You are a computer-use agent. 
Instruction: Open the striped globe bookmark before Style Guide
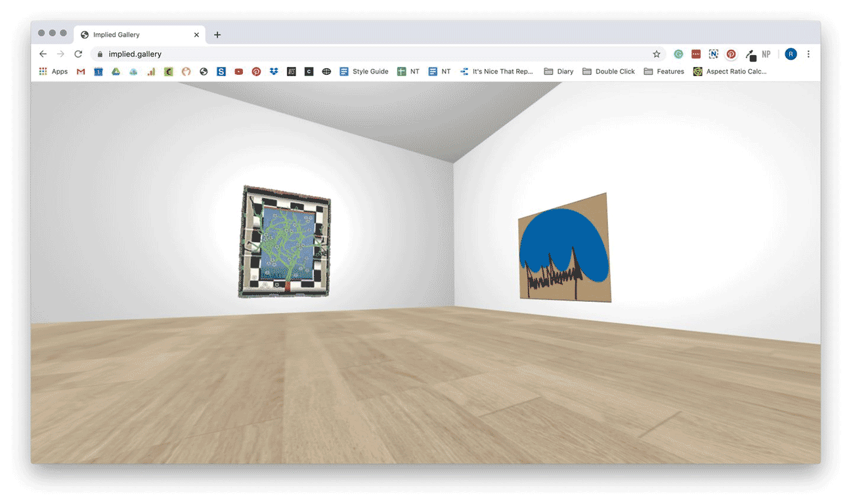[326, 72]
